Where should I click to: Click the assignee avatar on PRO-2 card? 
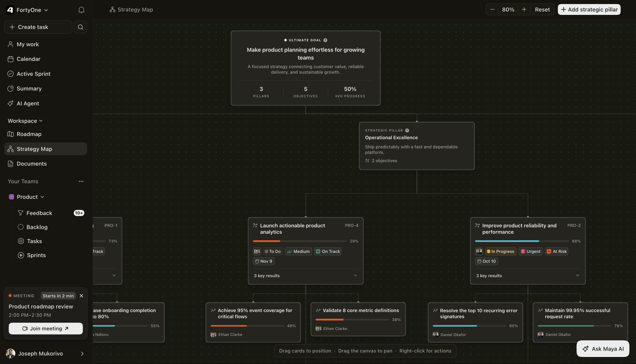coord(479,251)
